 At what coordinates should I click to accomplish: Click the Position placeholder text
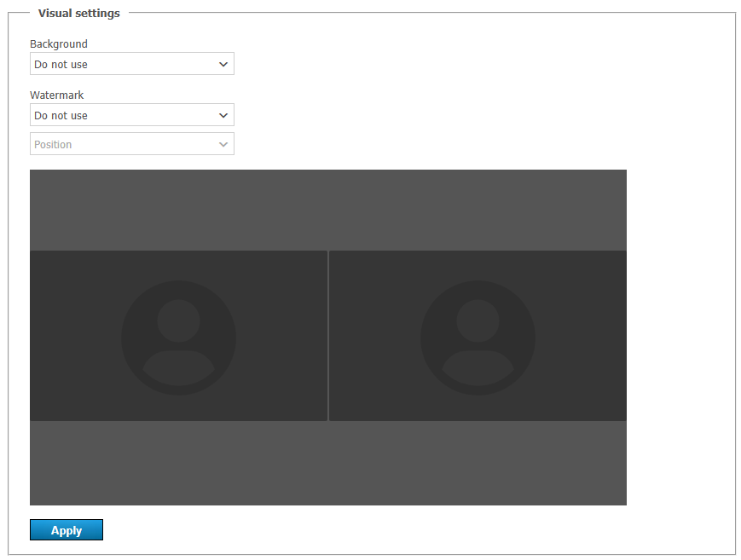(x=53, y=144)
